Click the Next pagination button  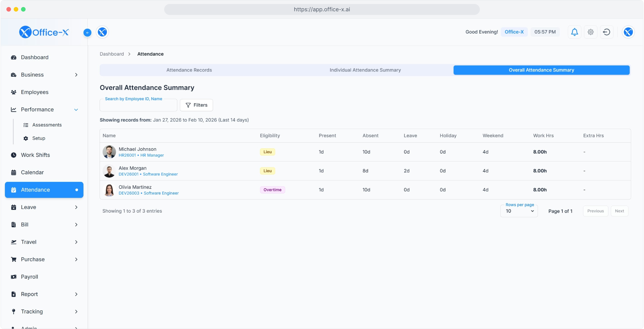(x=619, y=211)
